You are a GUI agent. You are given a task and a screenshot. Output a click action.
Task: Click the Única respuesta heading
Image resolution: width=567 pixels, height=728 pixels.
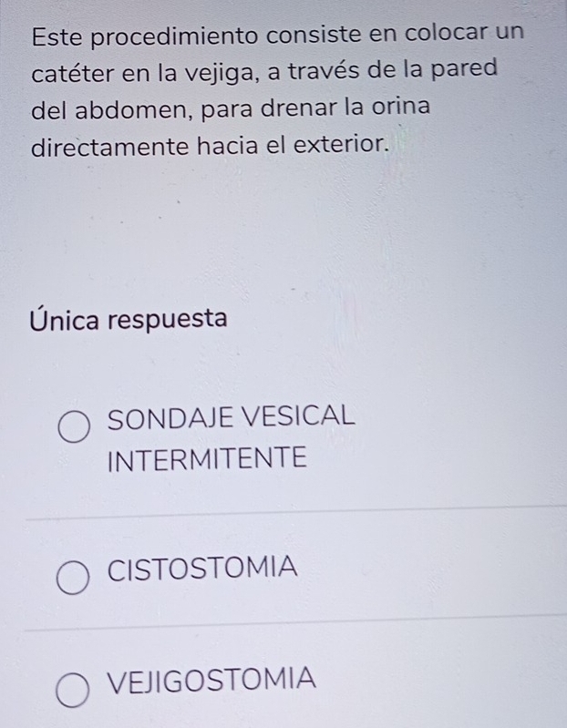click(129, 319)
